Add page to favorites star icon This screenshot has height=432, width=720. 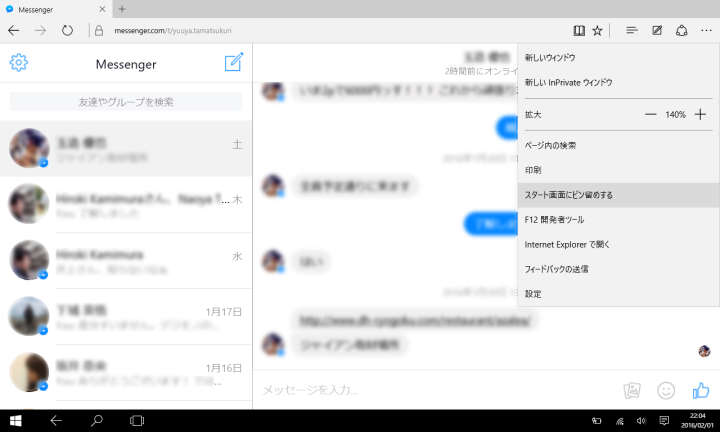(597, 31)
